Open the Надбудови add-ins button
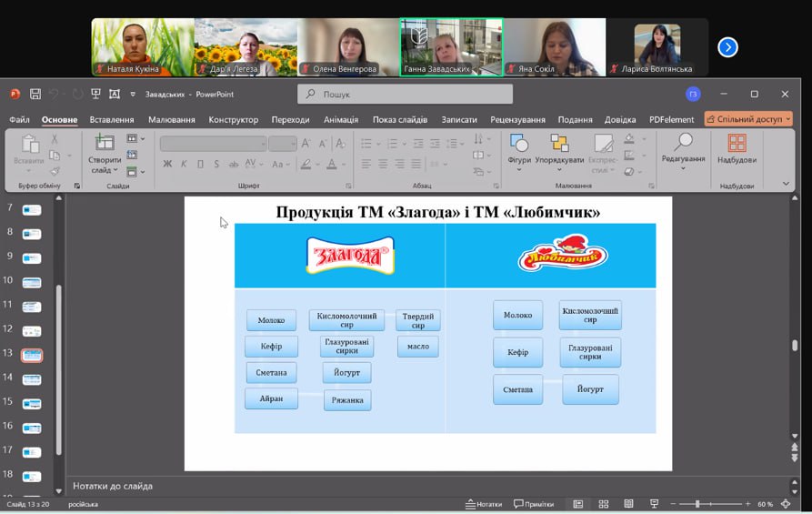This screenshot has width=812, height=514. [737, 149]
